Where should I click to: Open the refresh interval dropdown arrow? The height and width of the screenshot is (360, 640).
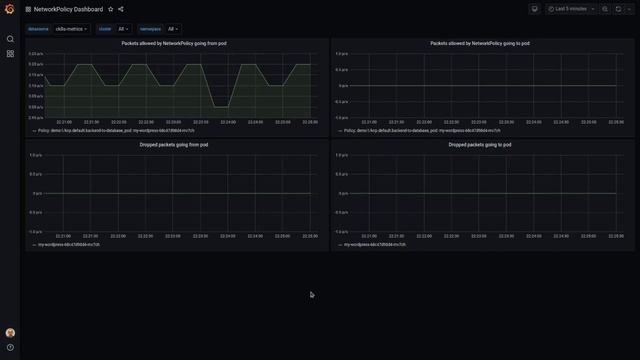[x=629, y=9]
